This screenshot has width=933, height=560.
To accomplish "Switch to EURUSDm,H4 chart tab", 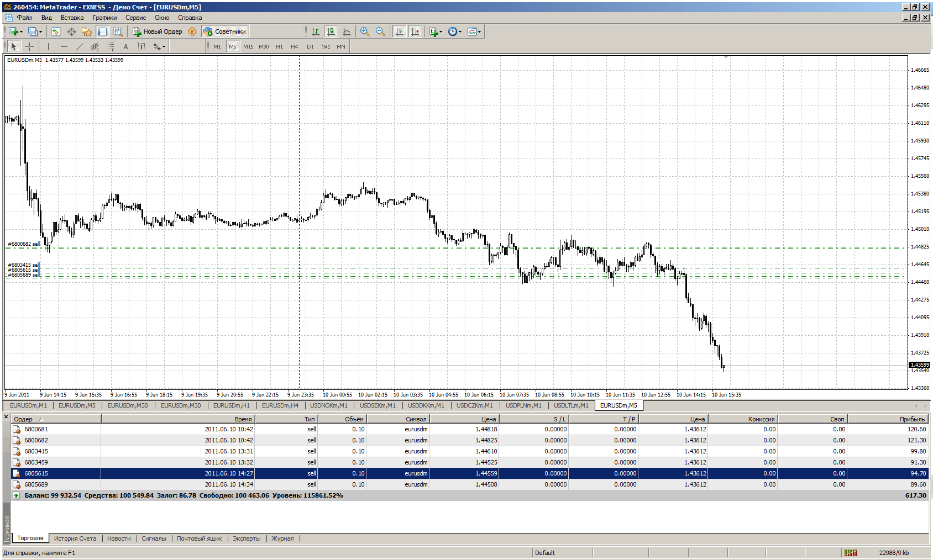I will click(280, 405).
